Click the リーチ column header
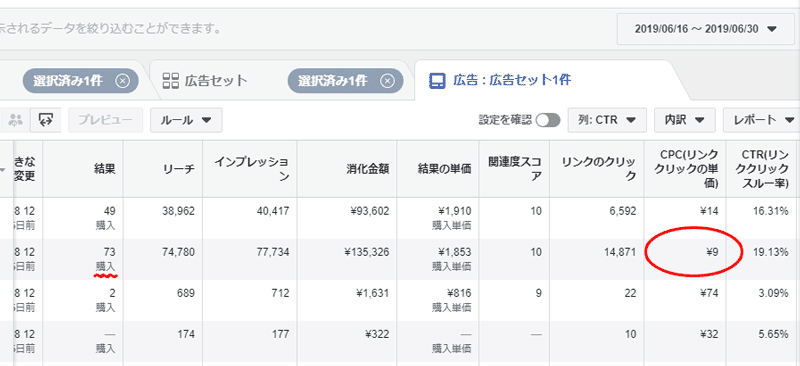 [x=182, y=169]
